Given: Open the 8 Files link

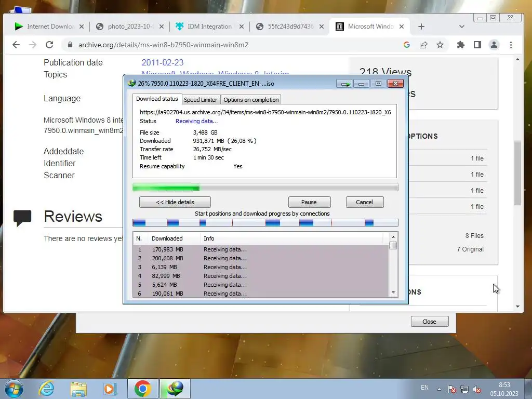Looking at the screenshot, I should [474, 235].
